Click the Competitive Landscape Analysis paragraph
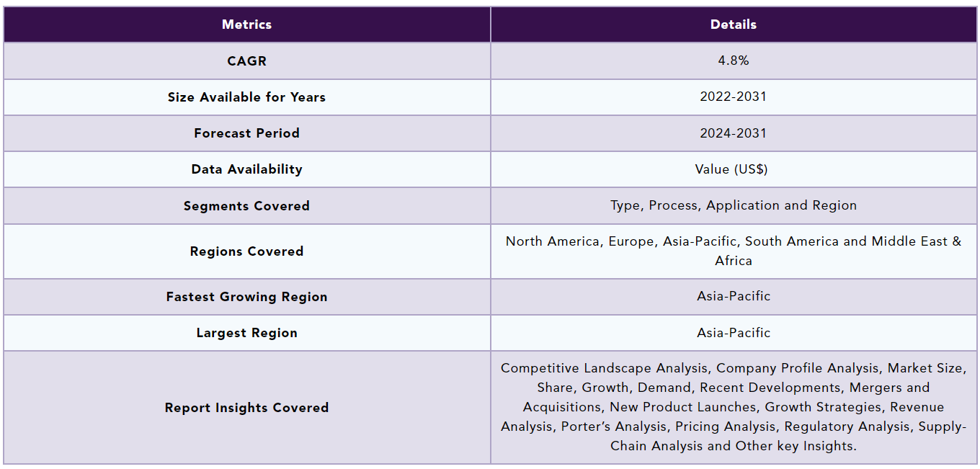This screenshot has width=980, height=469. click(x=734, y=407)
